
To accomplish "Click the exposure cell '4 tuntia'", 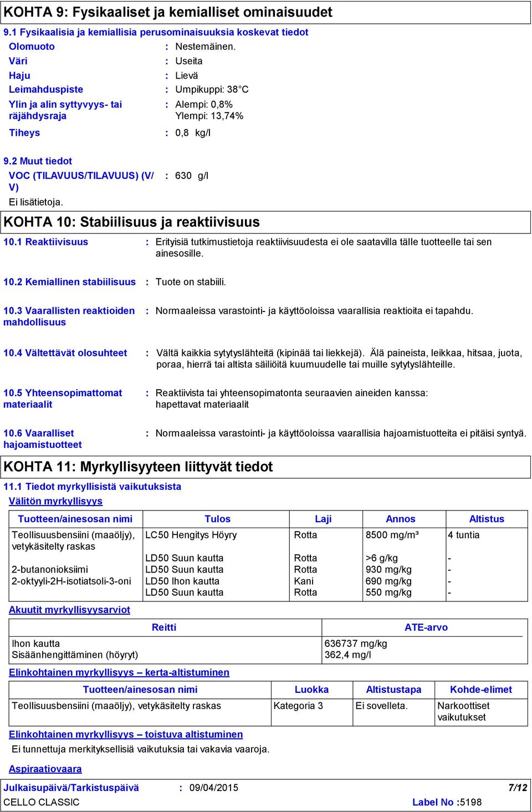I will [x=464, y=535].
